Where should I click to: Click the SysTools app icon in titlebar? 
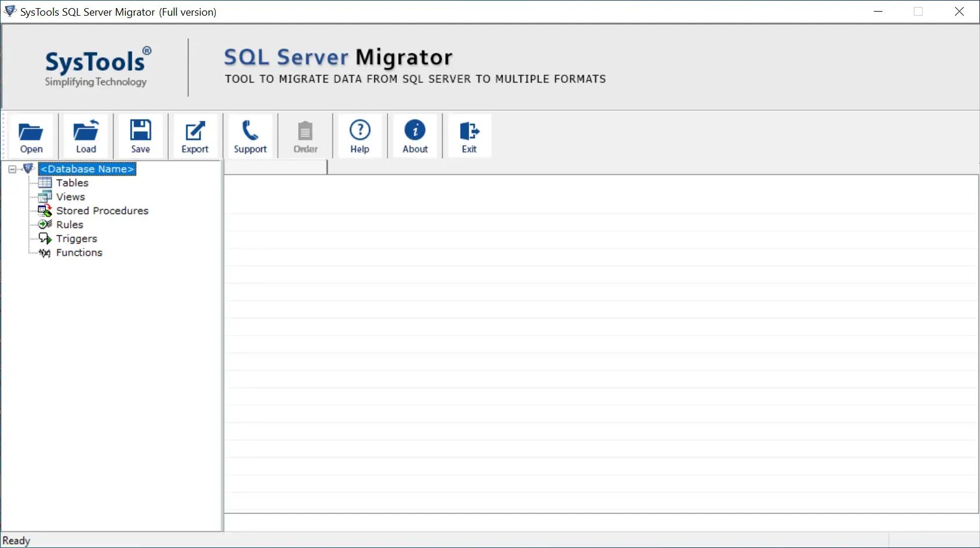[x=9, y=11]
